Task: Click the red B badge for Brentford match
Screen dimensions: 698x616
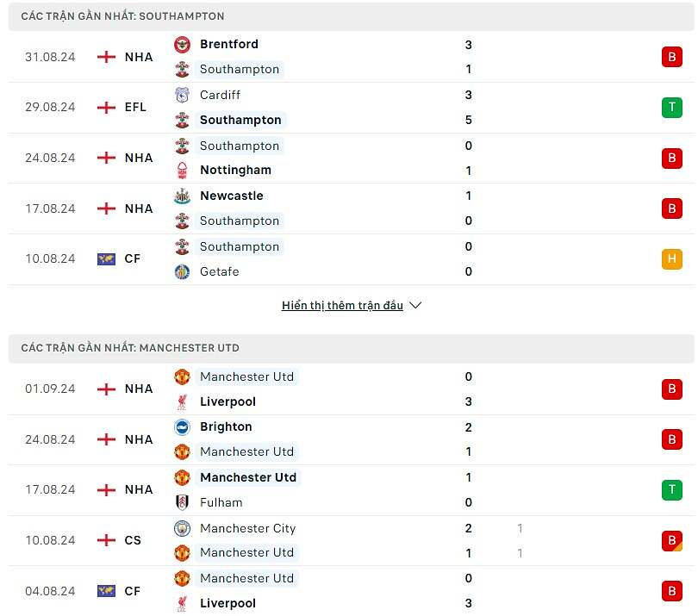Action: (x=671, y=57)
